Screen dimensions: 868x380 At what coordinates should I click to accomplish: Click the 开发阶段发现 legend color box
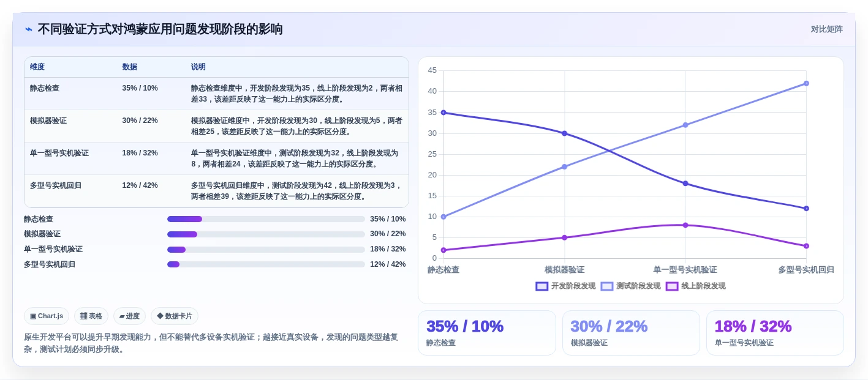tap(542, 286)
